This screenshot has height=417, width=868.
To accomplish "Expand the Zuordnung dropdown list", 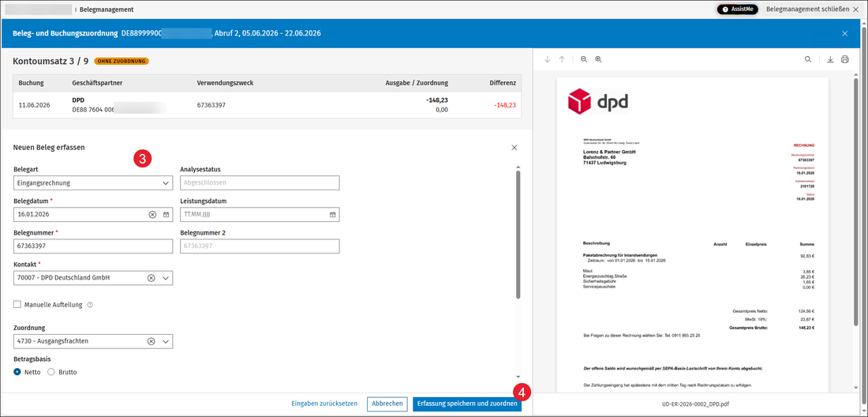I will pyautogui.click(x=166, y=342).
